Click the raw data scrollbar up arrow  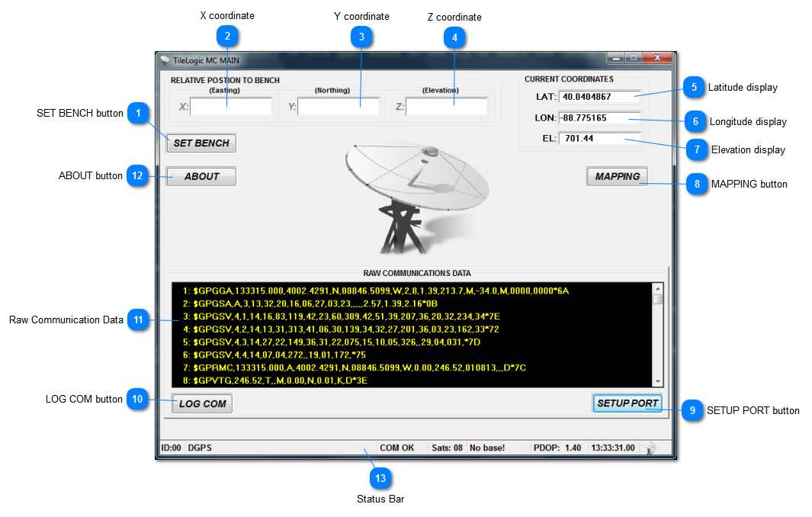pos(657,289)
